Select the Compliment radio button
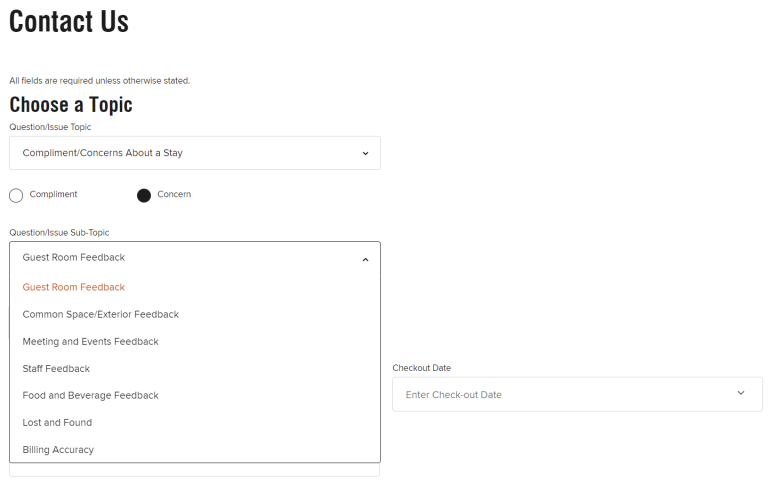This screenshot has height=485, width=770. coord(16,195)
